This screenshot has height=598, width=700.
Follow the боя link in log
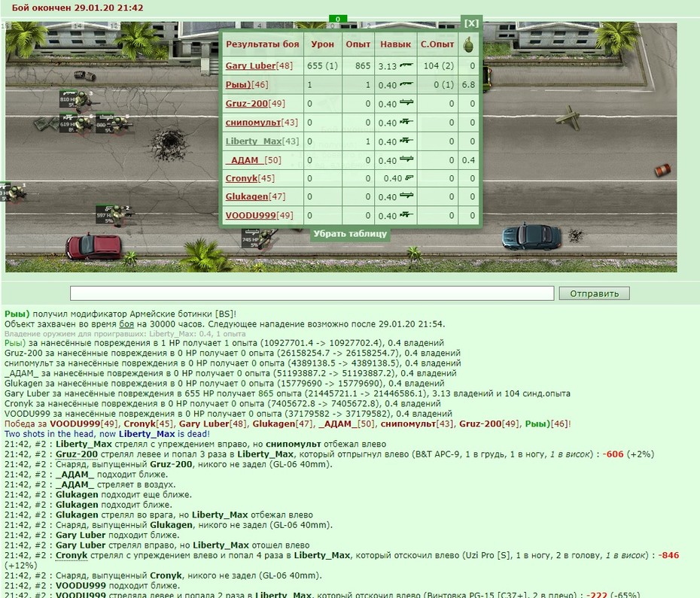pyautogui.click(x=126, y=324)
